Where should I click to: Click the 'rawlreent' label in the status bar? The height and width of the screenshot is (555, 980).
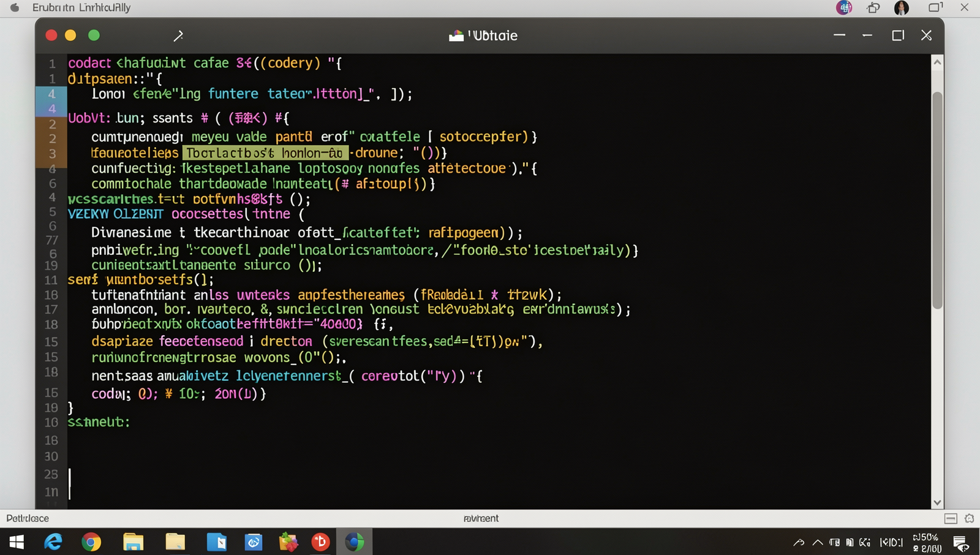481,518
